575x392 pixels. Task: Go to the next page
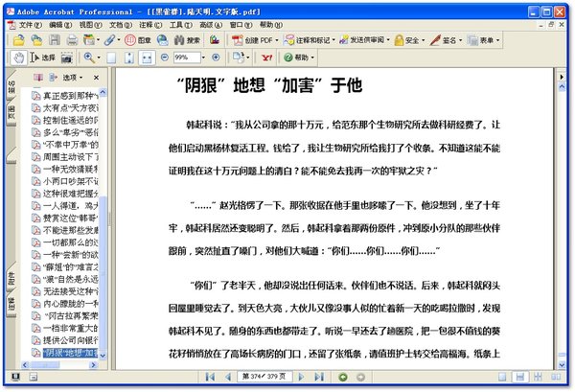(x=301, y=377)
